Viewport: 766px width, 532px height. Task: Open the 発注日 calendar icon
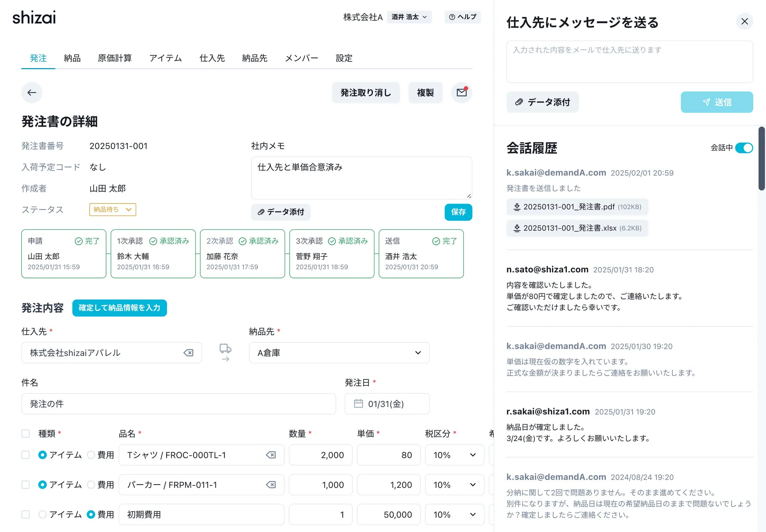coord(358,404)
